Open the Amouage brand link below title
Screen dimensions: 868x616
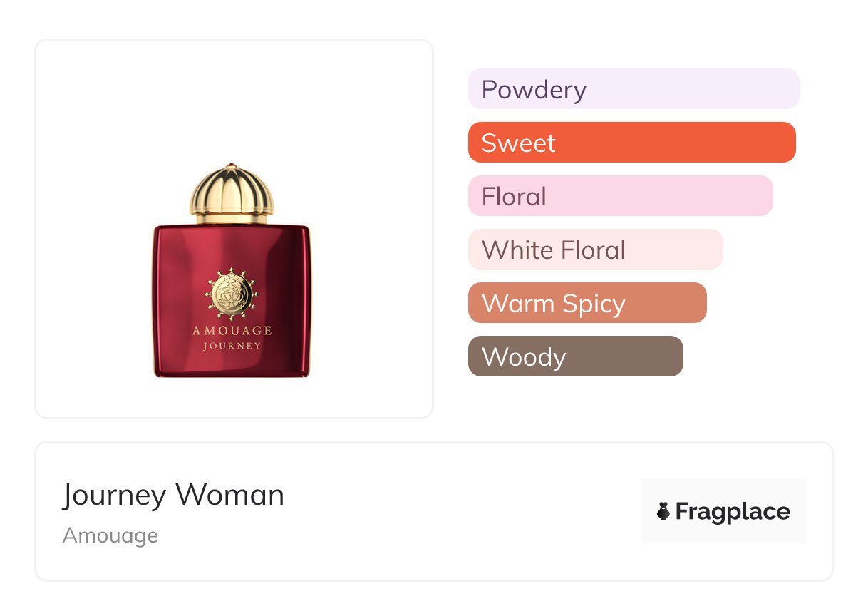(110, 535)
